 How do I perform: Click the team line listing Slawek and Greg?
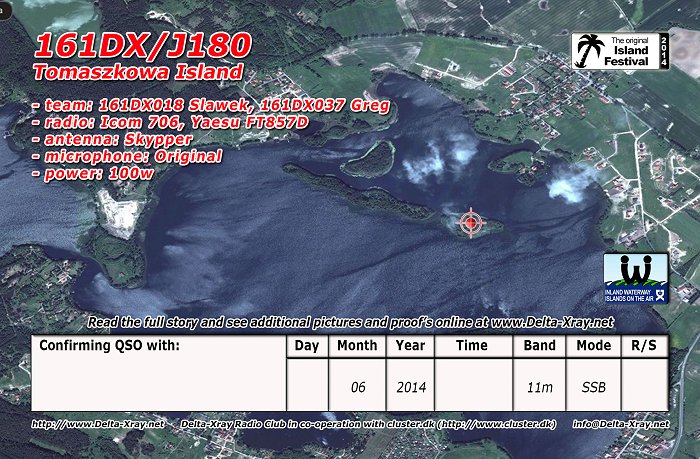pos(212,105)
